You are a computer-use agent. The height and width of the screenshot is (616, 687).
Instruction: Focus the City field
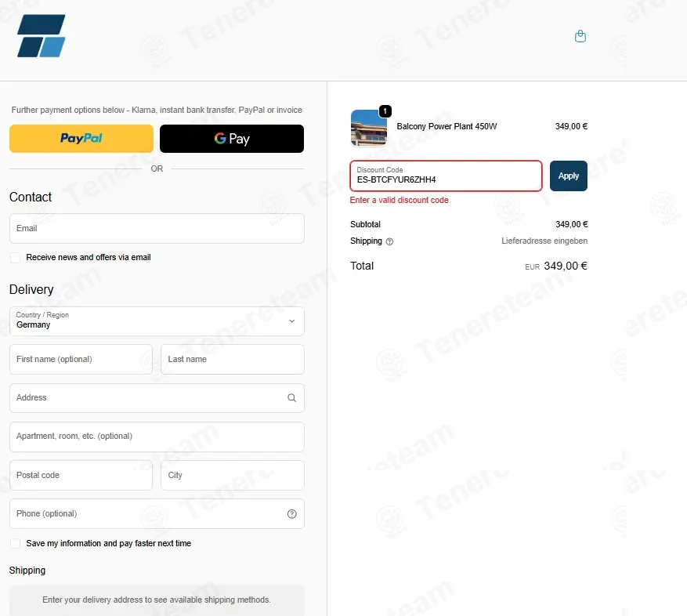[233, 475]
